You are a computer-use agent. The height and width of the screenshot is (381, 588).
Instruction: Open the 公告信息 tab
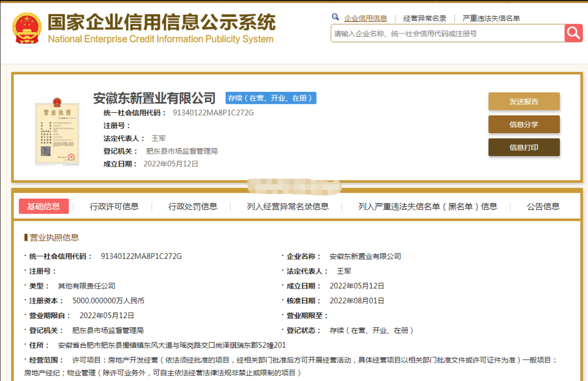coord(543,207)
